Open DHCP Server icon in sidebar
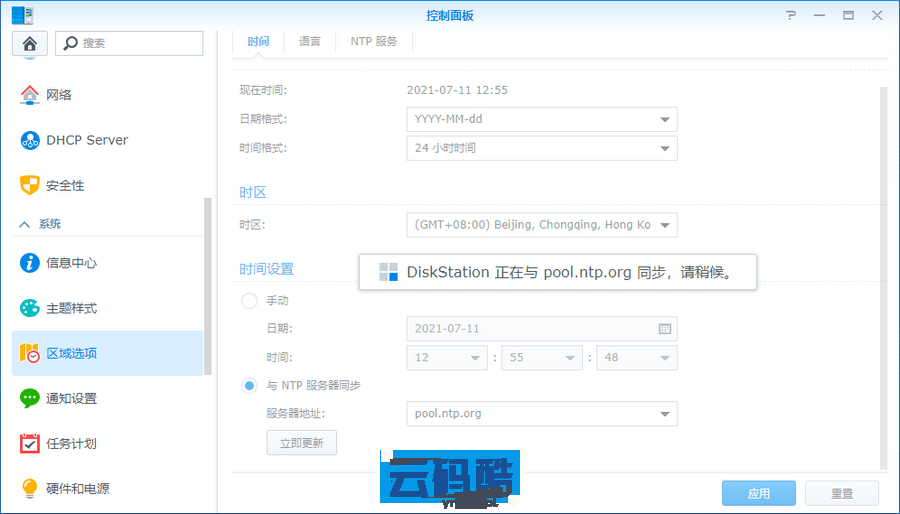900x514 pixels. [30, 140]
